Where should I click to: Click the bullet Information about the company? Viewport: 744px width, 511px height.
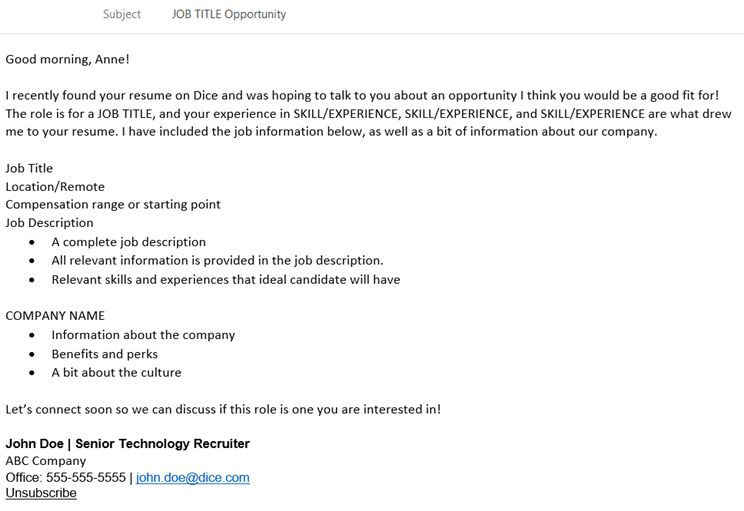coord(143,335)
